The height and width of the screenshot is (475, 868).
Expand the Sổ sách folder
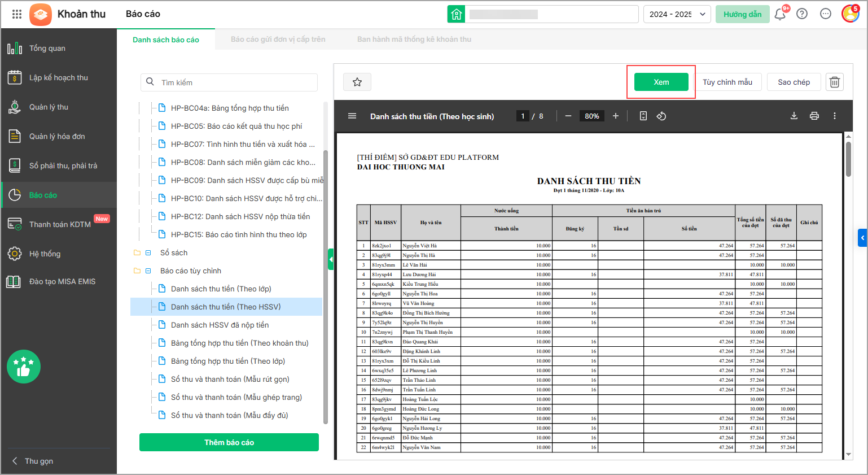[148, 253]
